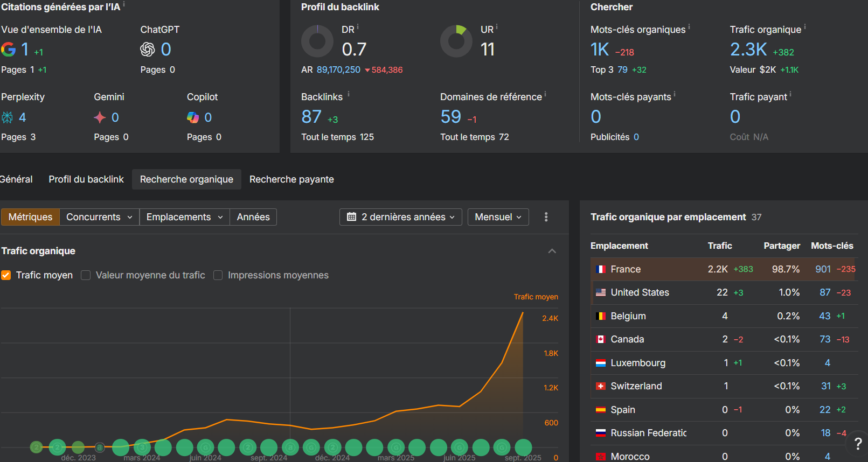Enable the Impressions moyennes checkbox
The height and width of the screenshot is (462, 868).
(x=218, y=275)
